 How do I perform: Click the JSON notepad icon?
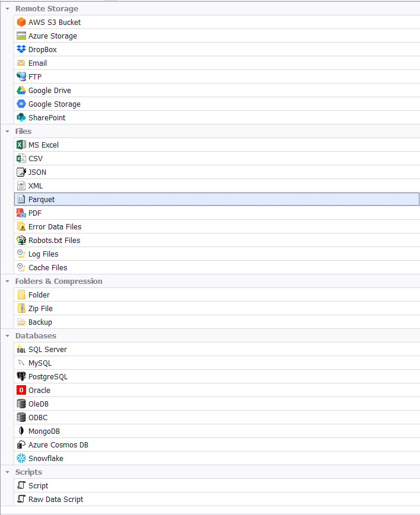pos(21,172)
